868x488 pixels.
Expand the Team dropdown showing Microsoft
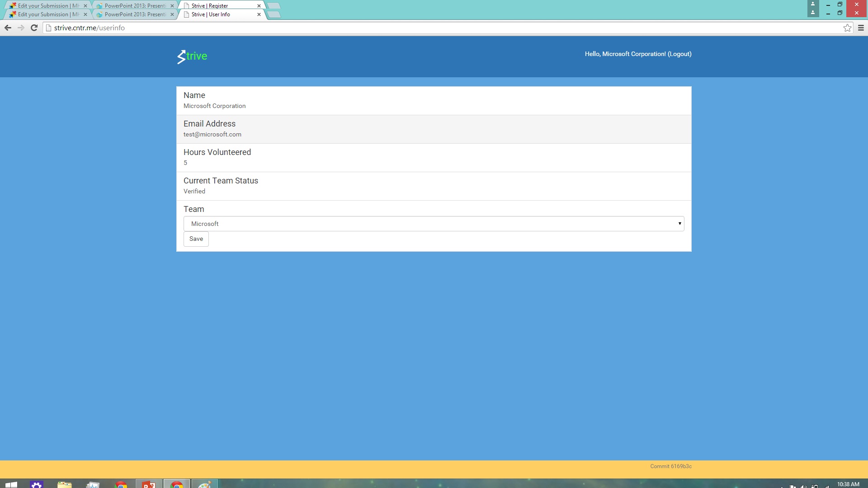pos(434,224)
